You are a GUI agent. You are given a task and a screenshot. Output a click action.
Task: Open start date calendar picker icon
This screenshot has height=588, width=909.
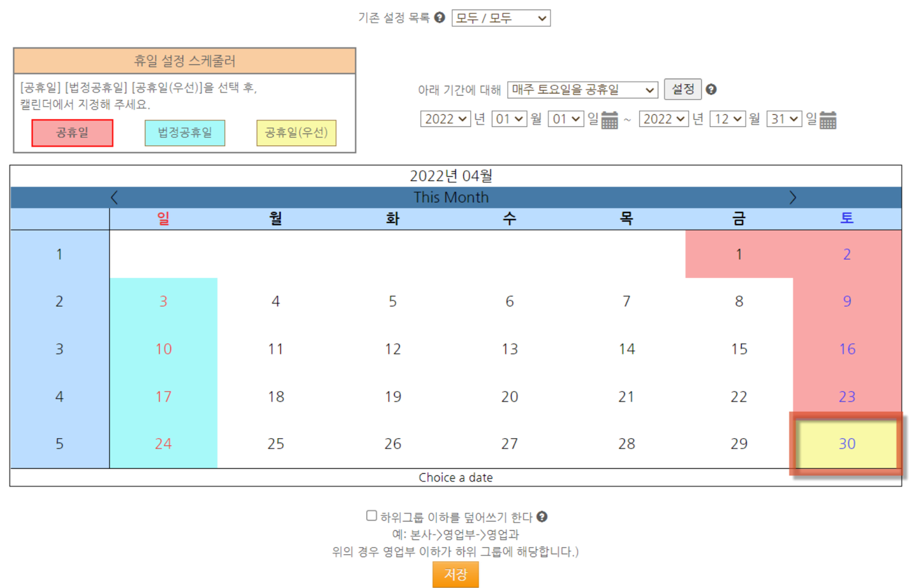tap(609, 120)
